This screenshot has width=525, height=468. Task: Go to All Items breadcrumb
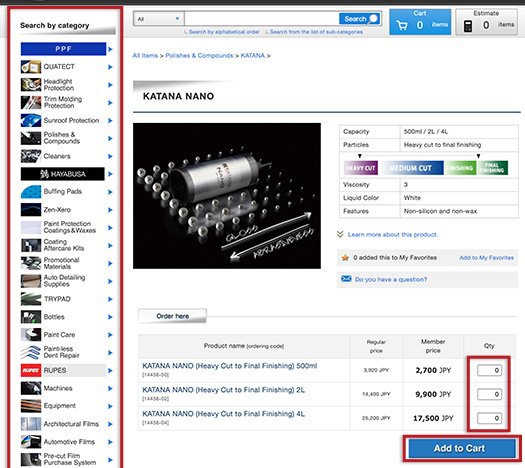pyautogui.click(x=145, y=56)
